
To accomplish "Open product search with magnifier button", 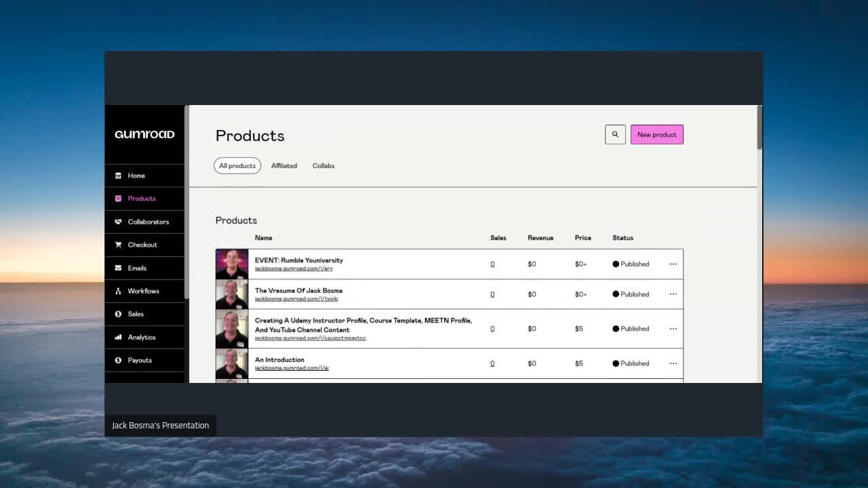I will (x=615, y=134).
